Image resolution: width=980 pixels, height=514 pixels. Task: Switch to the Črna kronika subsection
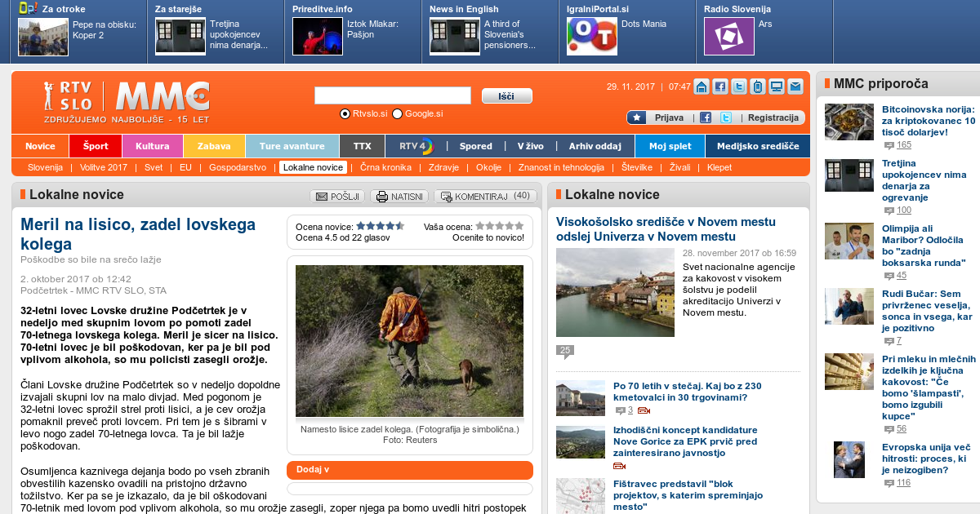pyautogui.click(x=385, y=167)
